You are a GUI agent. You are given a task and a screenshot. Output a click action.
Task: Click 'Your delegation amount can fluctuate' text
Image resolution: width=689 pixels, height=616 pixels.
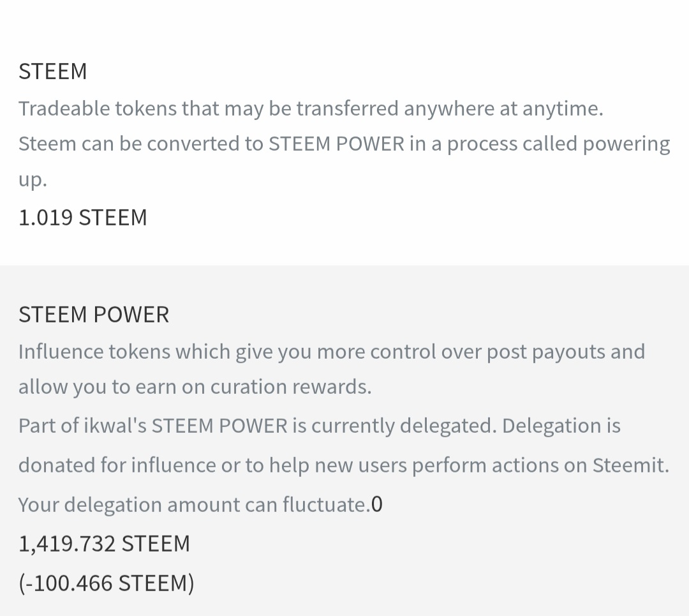(x=194, y=505)
